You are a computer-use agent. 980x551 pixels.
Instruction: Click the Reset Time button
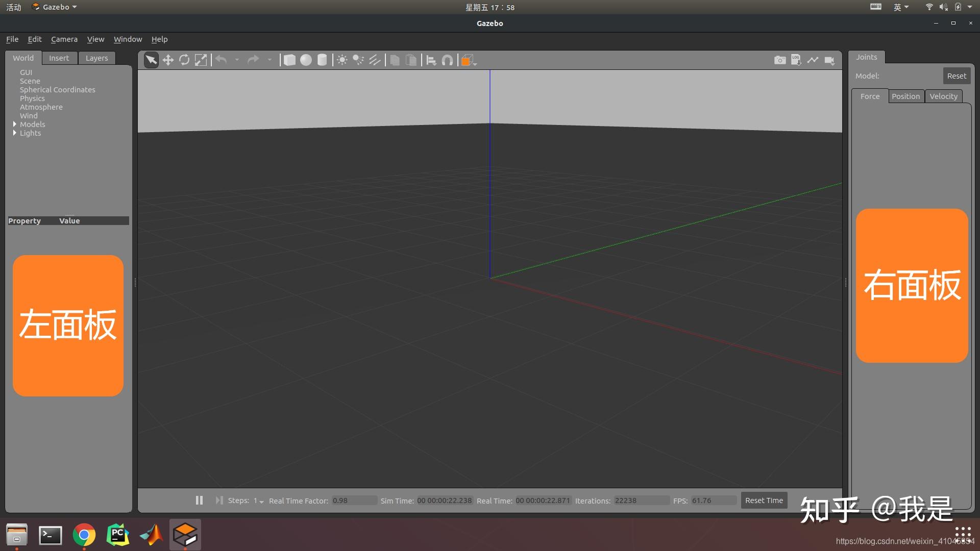(x=764, y=500)
